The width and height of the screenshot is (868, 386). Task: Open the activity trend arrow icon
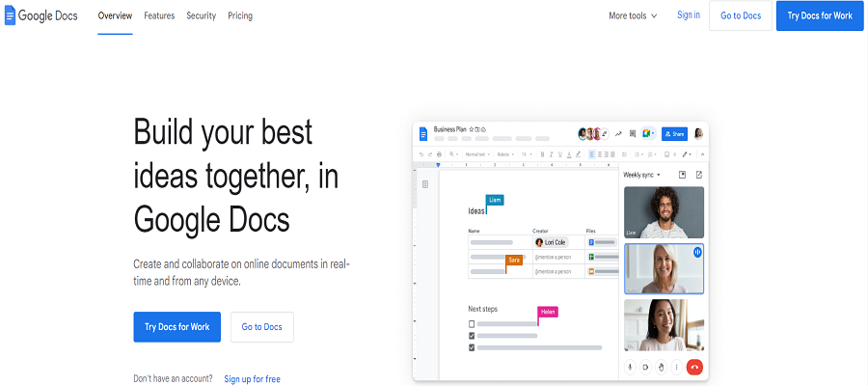tap(618, 134)
